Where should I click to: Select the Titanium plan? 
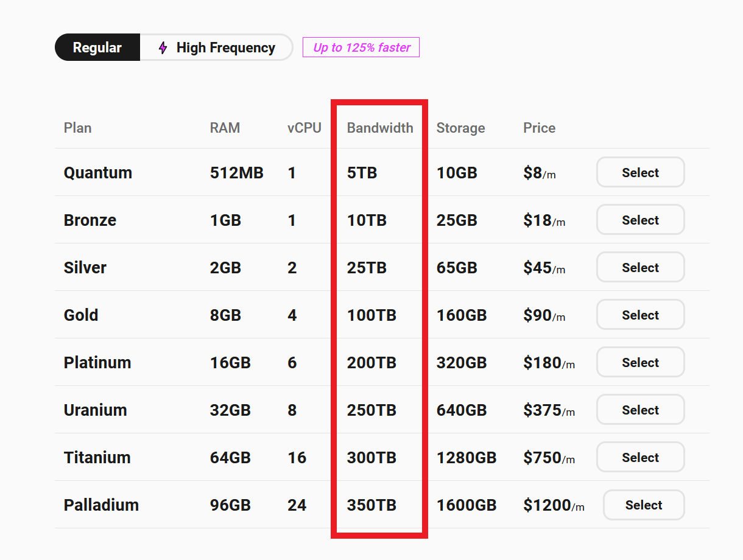coord(640,457)
